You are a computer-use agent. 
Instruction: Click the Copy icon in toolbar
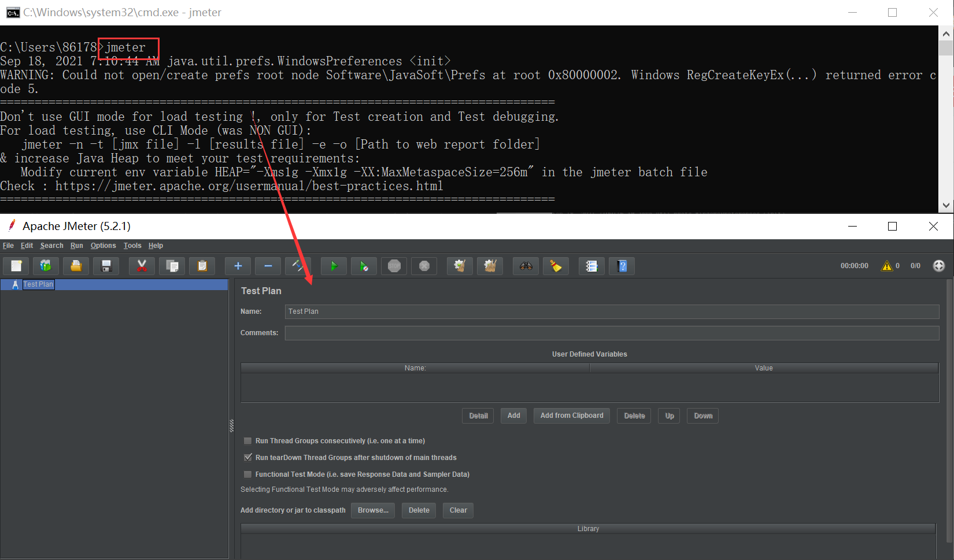pos(172,266)
